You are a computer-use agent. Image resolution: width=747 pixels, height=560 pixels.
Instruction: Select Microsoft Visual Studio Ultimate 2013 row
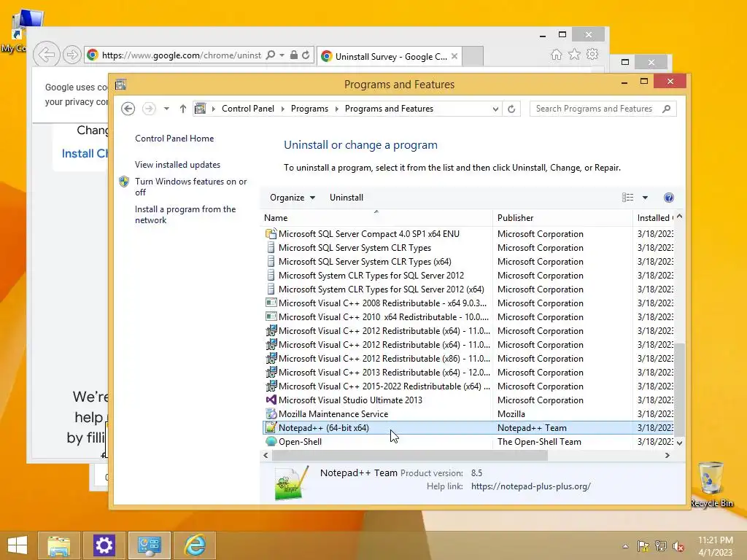pyautogui.click(x=468, y=400)
